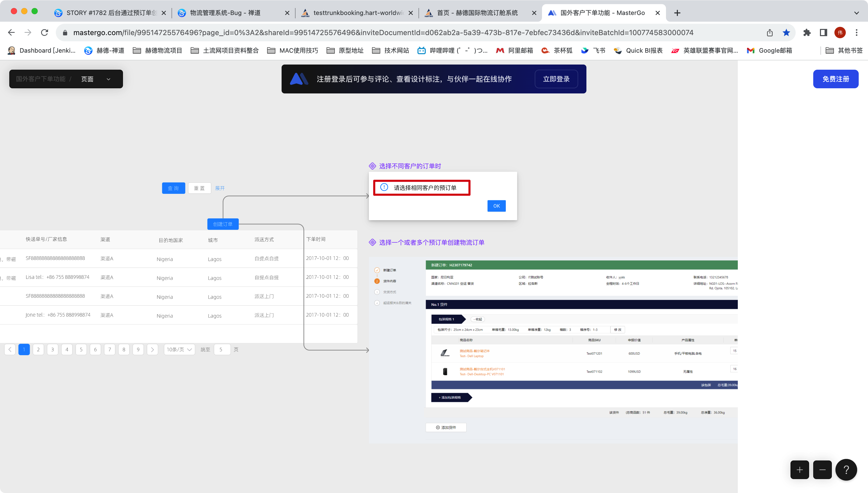Zoom out with the minus button
The width and height of the screenshot is (868, 493).
click(822, 470)
